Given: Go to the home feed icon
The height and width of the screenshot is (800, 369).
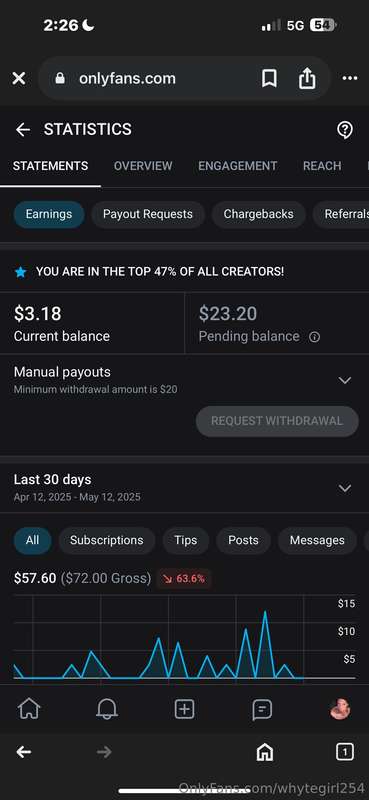Looking at the screenshot, I should click(29, 709).
